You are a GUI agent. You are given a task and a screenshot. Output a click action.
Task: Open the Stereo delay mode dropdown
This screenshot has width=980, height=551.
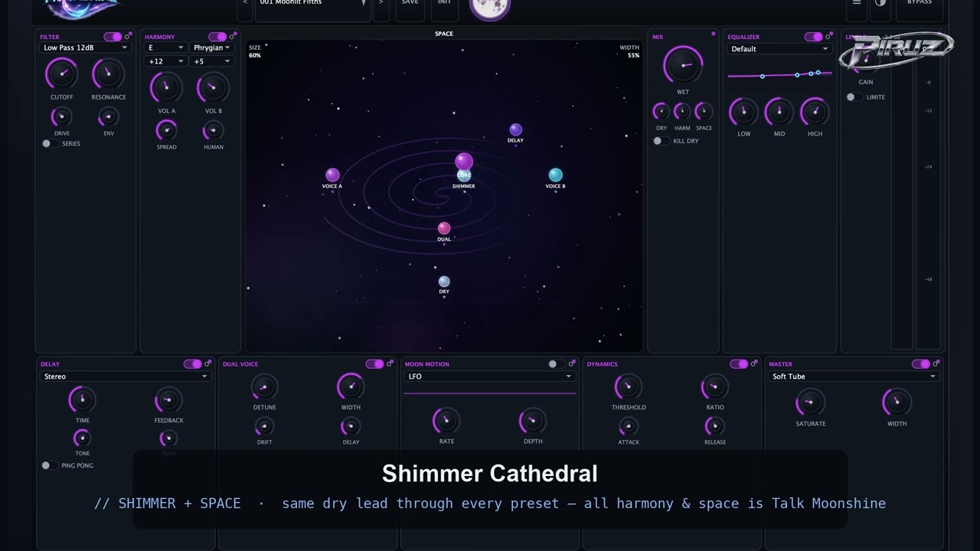(126, 377)
